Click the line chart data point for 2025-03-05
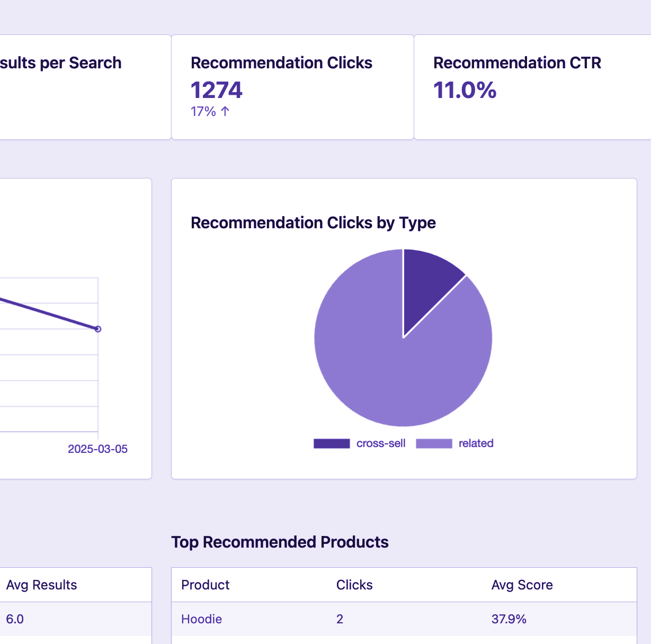The width and height of the screenshot is (651, 644). [98, 329]
